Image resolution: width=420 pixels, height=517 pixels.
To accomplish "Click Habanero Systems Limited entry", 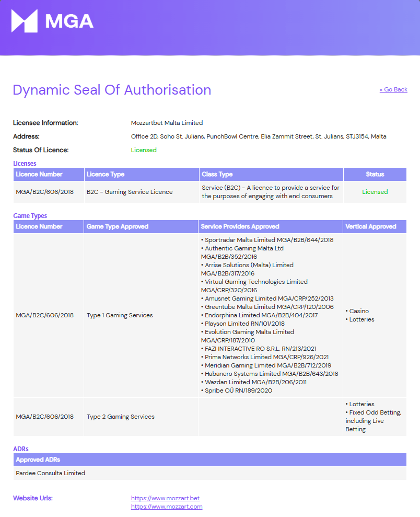I will click(270, 374).
